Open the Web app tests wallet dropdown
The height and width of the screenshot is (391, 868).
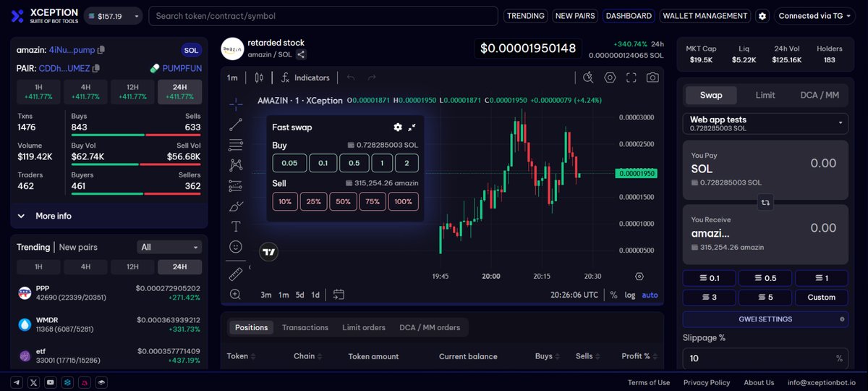[x=765, y=123]
